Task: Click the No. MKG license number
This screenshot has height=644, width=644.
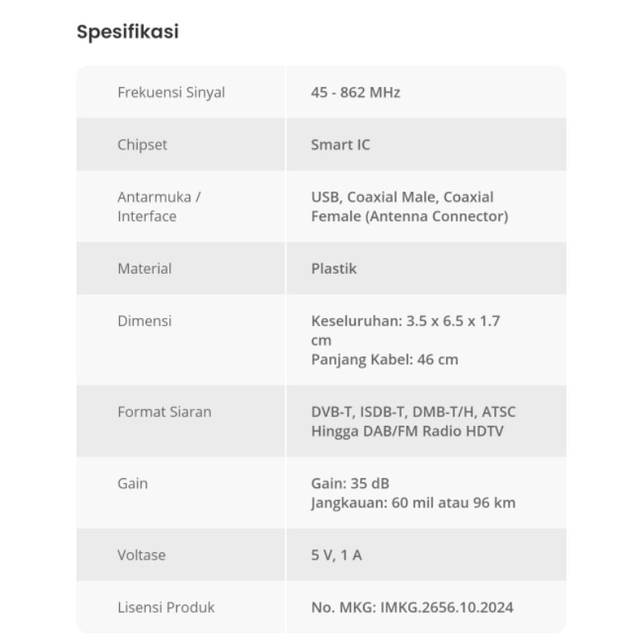Action: [x=411, y=608]
